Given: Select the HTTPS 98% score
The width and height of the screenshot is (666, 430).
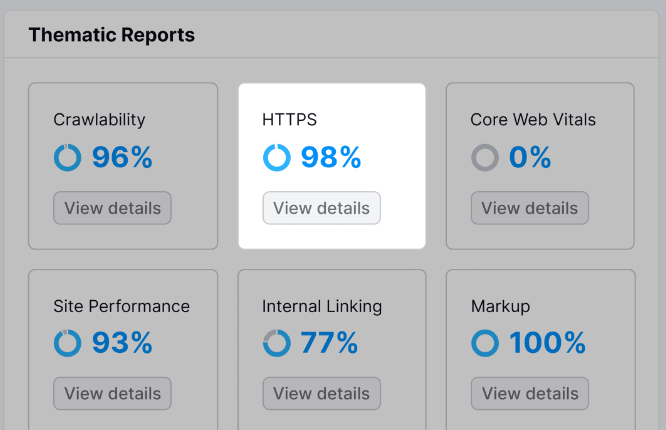Looking at the screenshot, I should (x=331, y=158).
